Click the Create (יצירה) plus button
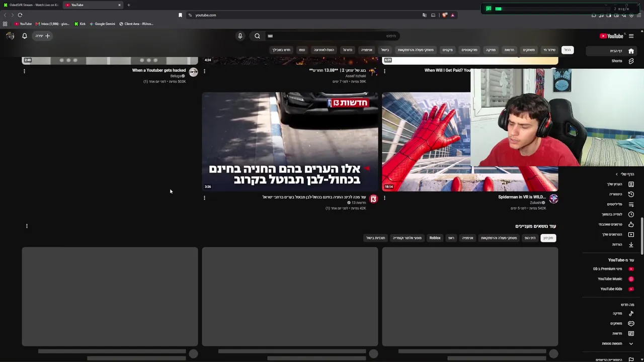Viewport: 644px width, 362px height. pos(43,36)
